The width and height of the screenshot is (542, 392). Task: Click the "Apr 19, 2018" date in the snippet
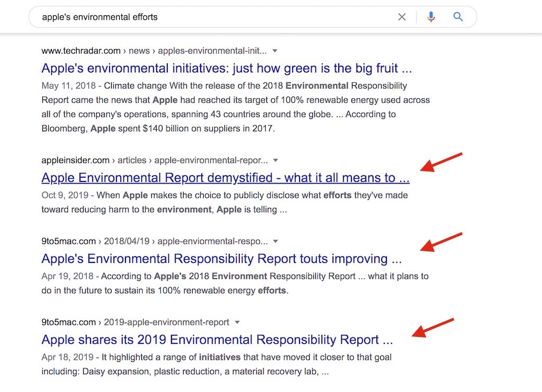click(67, 276)
